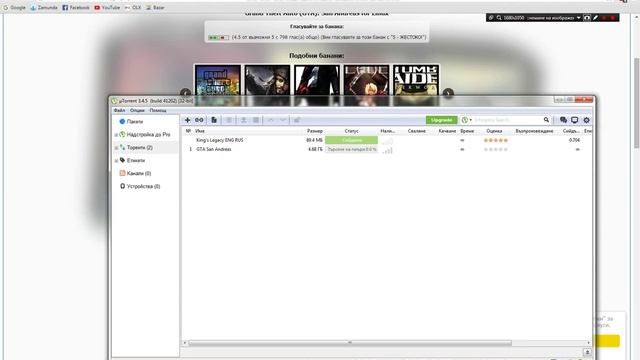This screenshot has height=360, width=640.
Task: Click the Stop torrent square toolbar icon
Action: (256, 120)
